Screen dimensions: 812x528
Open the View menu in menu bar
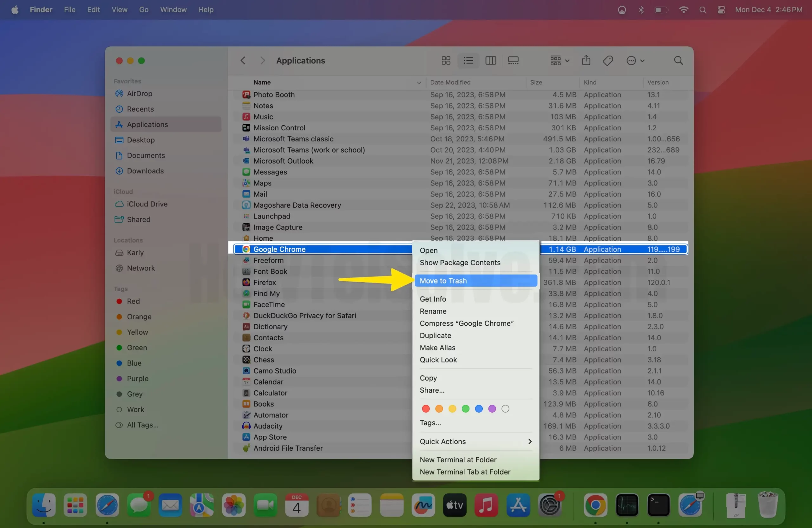click(119, 10)
